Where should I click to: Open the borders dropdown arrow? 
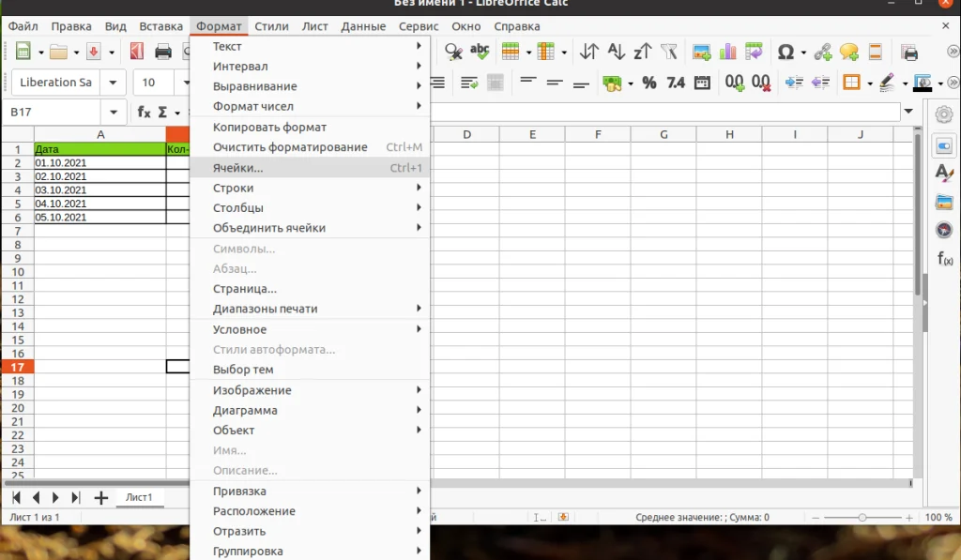(x=871, y=84)
